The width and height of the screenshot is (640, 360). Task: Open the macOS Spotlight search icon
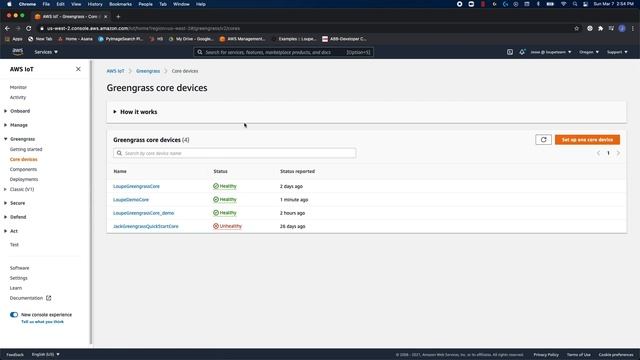(575, 4)
